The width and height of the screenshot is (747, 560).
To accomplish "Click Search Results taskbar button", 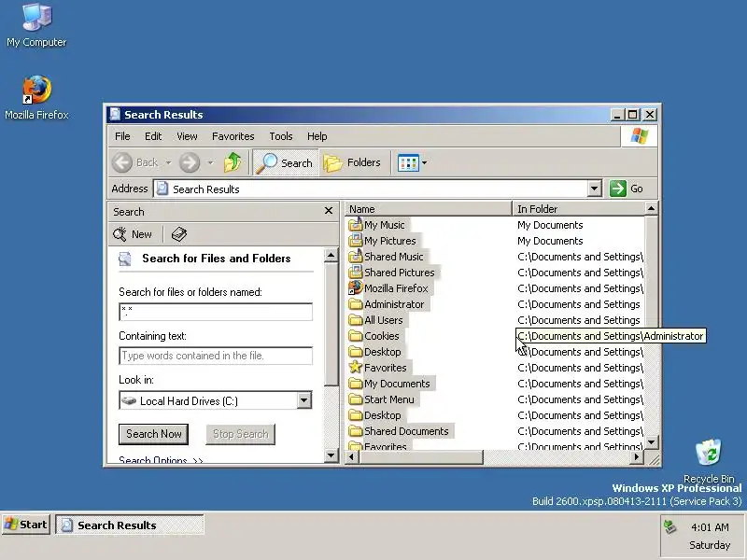I will point(130,525).
